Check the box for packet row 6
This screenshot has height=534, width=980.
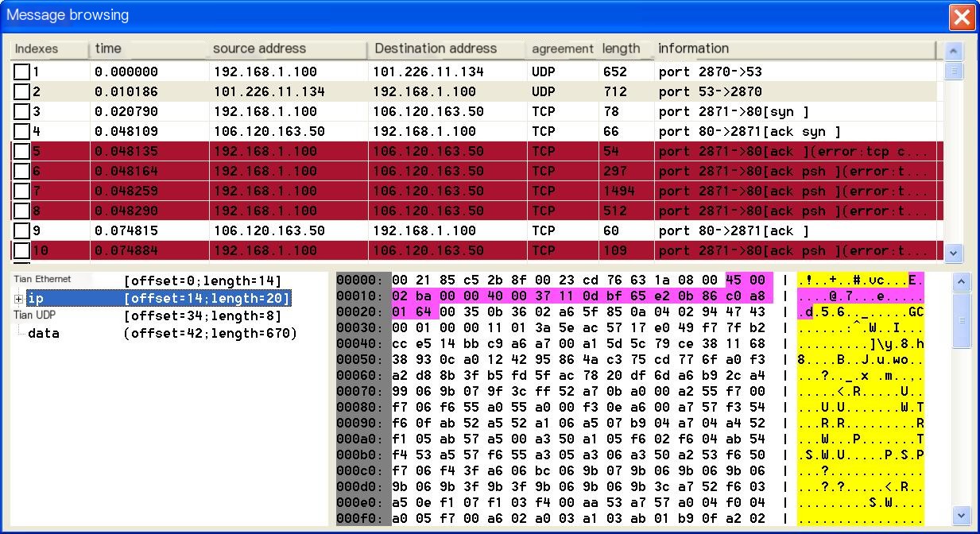[x=21, y=172]
